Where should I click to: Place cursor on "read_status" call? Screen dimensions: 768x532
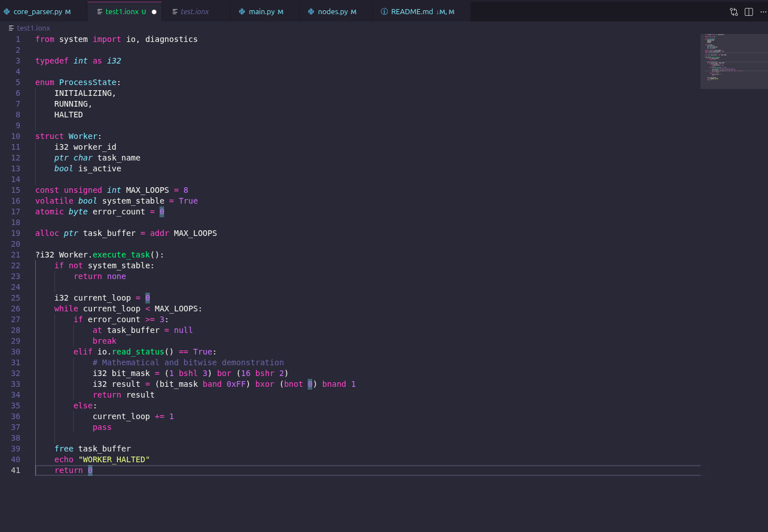coord(139,352)
